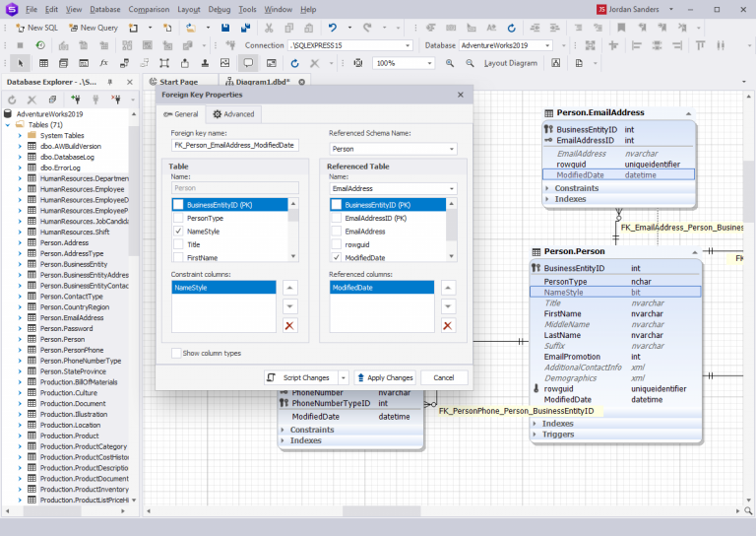Switch to the Advanced tab
This screenshot has width=756, height=536.
233,114
